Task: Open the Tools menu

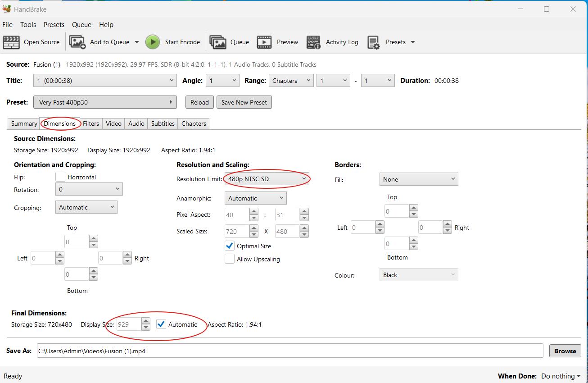Action: tap(28, 25)
